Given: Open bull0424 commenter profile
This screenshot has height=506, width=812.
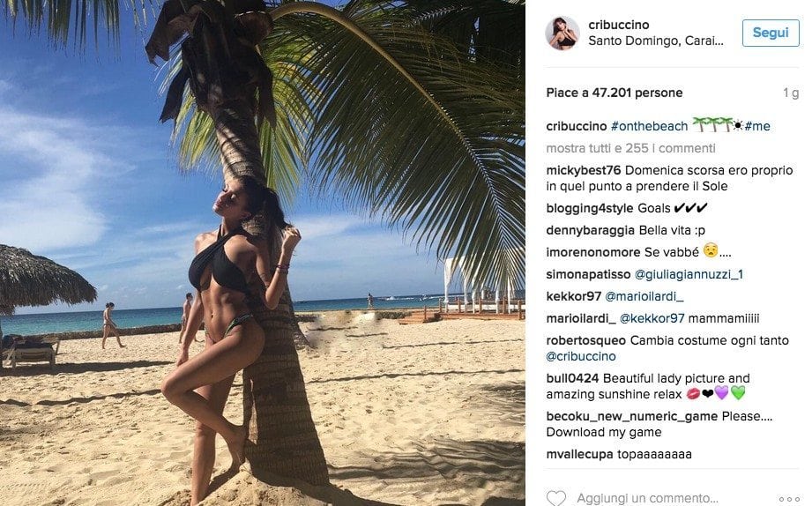Looking at the screenshot, I should 572,378.
